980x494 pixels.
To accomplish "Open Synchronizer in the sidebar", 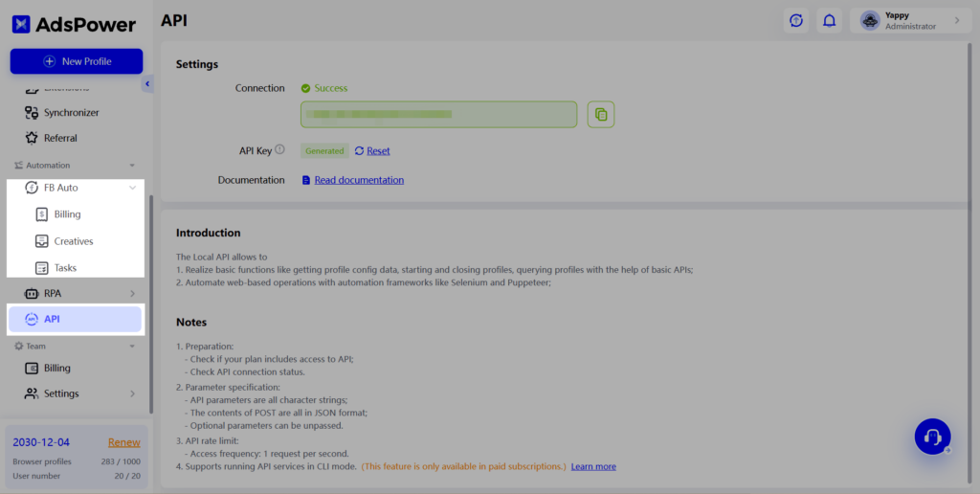I will click(x=71, y=113).
